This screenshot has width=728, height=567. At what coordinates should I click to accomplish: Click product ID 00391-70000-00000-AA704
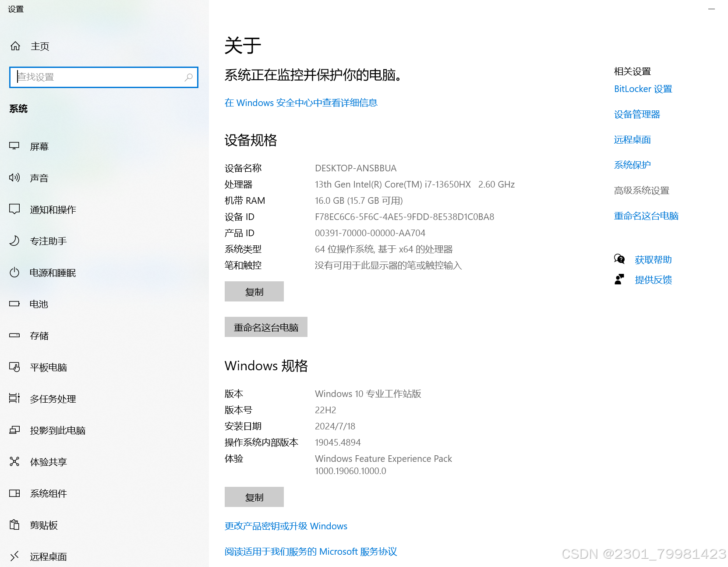(370, 233)
